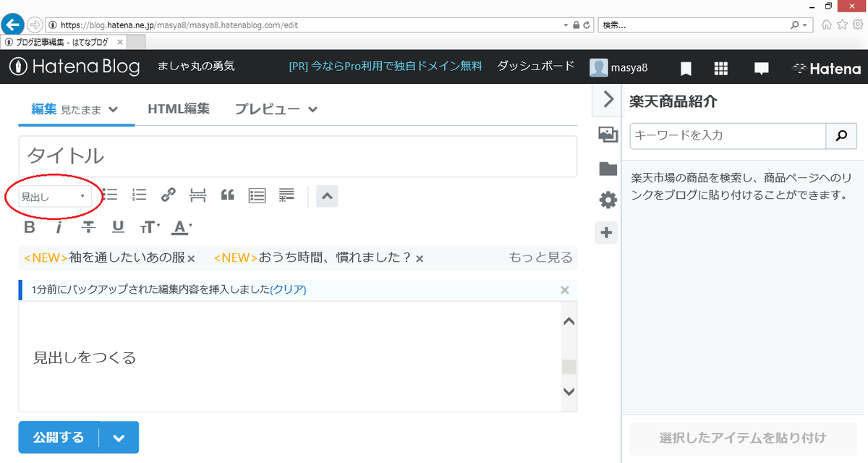The width and height of the screenshot is (868, 463).
Task: Collapse the sidebar with the right chevron
Action: (x=608, y=100)
